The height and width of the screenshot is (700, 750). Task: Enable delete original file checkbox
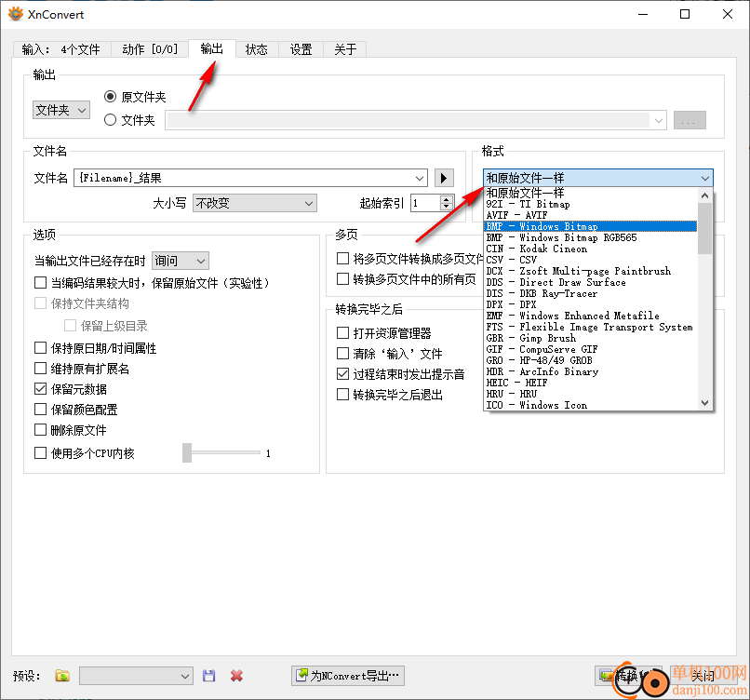click(x=41, y=430)
